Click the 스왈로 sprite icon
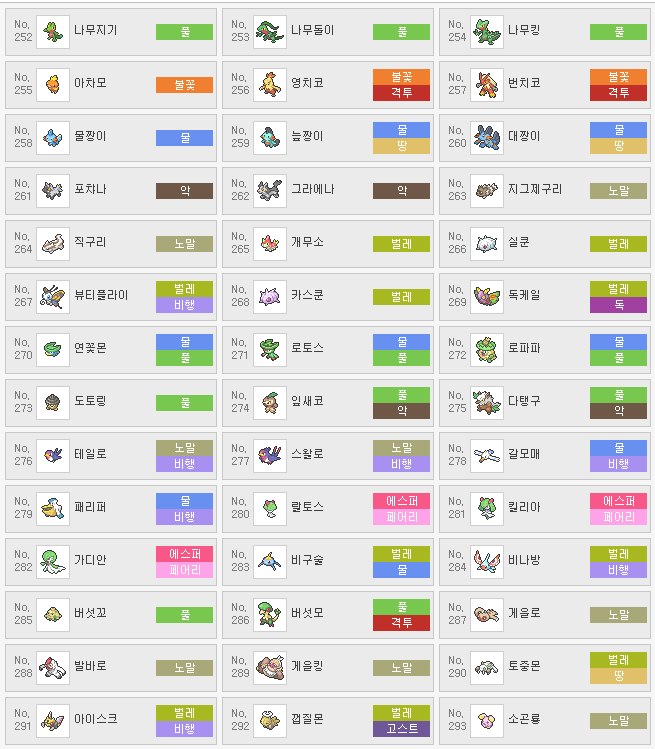The height and width of the screenshot is (749, 655). [270, 456]
